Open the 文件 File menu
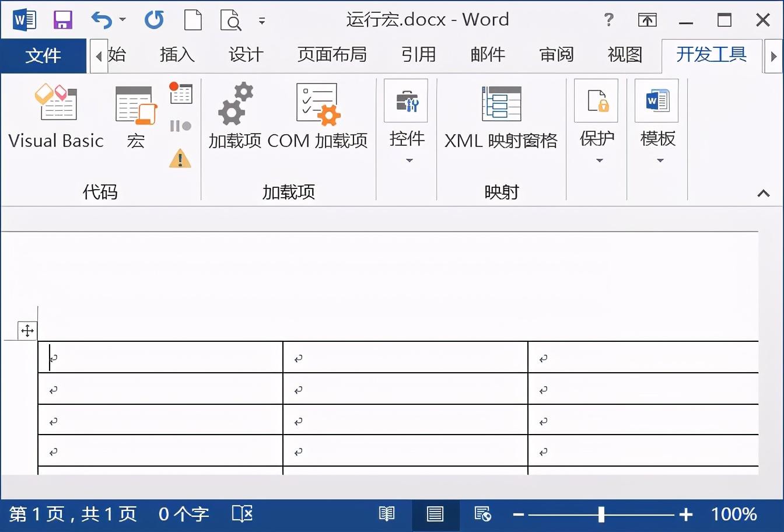This screenshot has height=532, width=784. coord(43,55)
